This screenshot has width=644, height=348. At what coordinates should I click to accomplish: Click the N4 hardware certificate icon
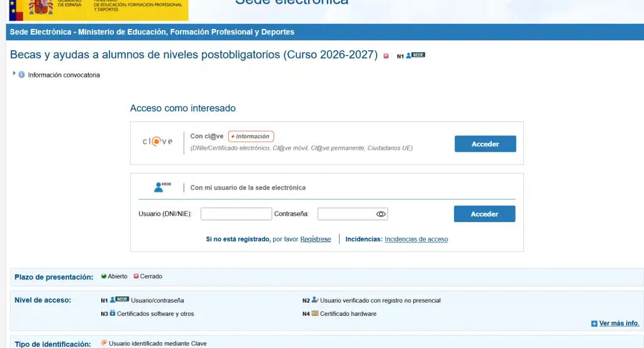[314, 313]
